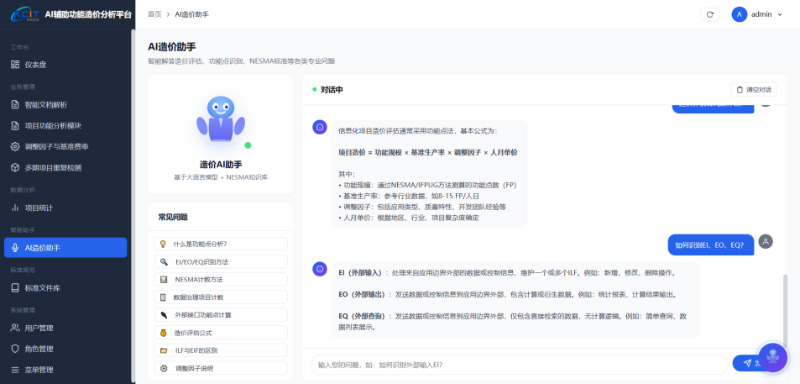Click the 造价AI助手 card title
Image resolution: width=800 pixels, height=384 pixels.
pos(220,165)
